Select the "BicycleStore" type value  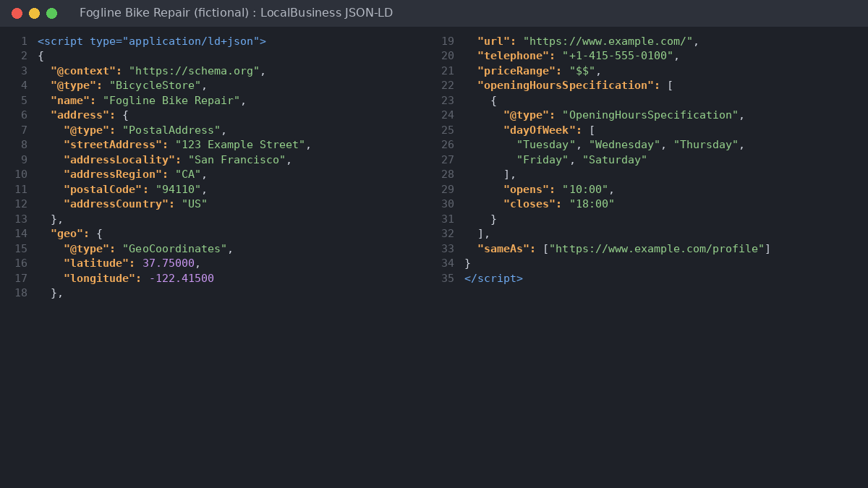(156, 85)
